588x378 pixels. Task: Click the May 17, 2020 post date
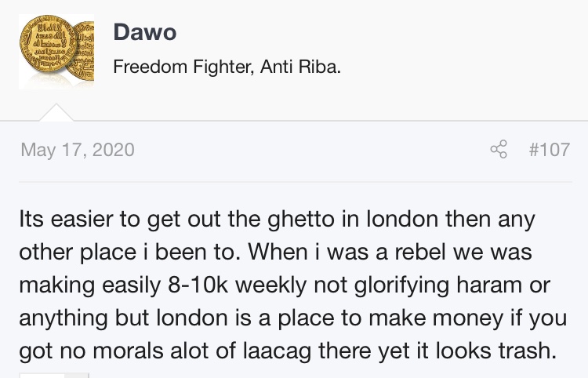77,149
